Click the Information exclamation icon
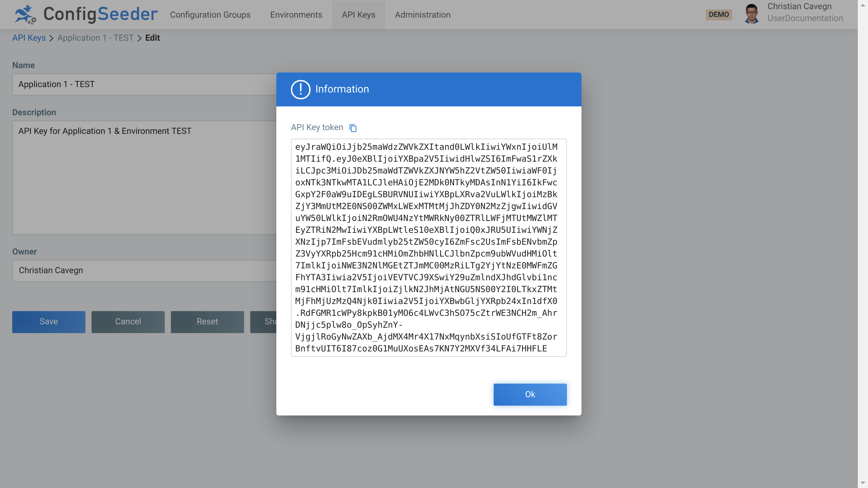Viewport: 868px width, 488px height. click(300, 89)
